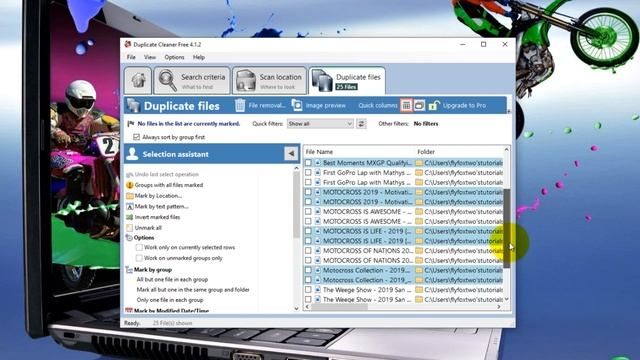Collapse the Selection assistant panel arrow

click(x=291, y=154)
